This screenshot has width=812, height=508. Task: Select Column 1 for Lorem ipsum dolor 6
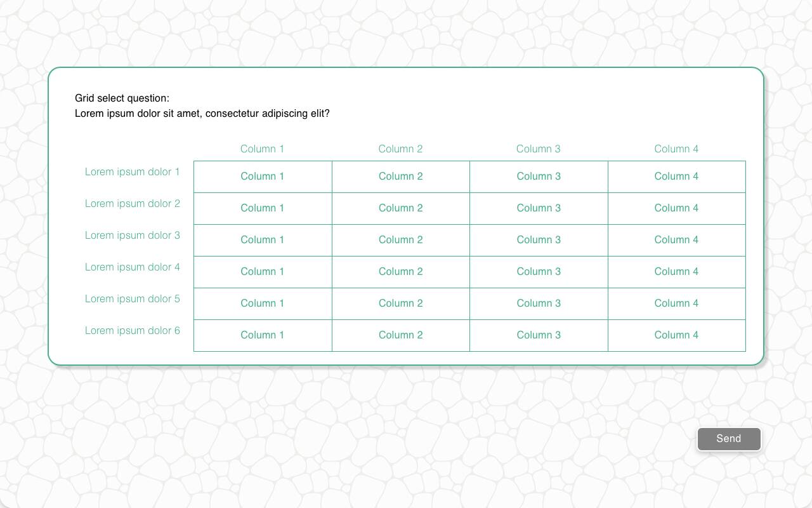coord(263,335)
